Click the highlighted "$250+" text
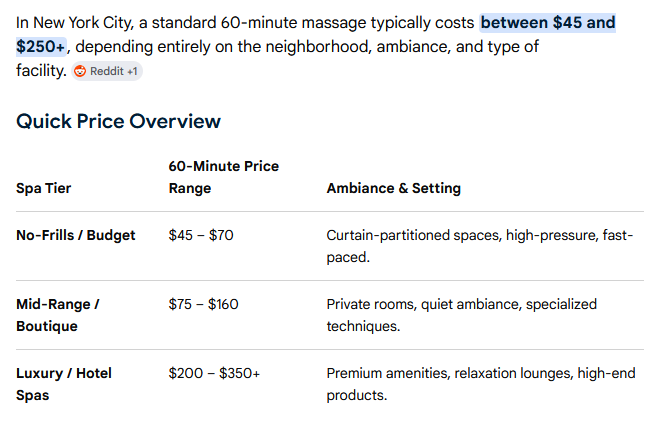This screenshot has height=440, width=670. tap(41, 47)
